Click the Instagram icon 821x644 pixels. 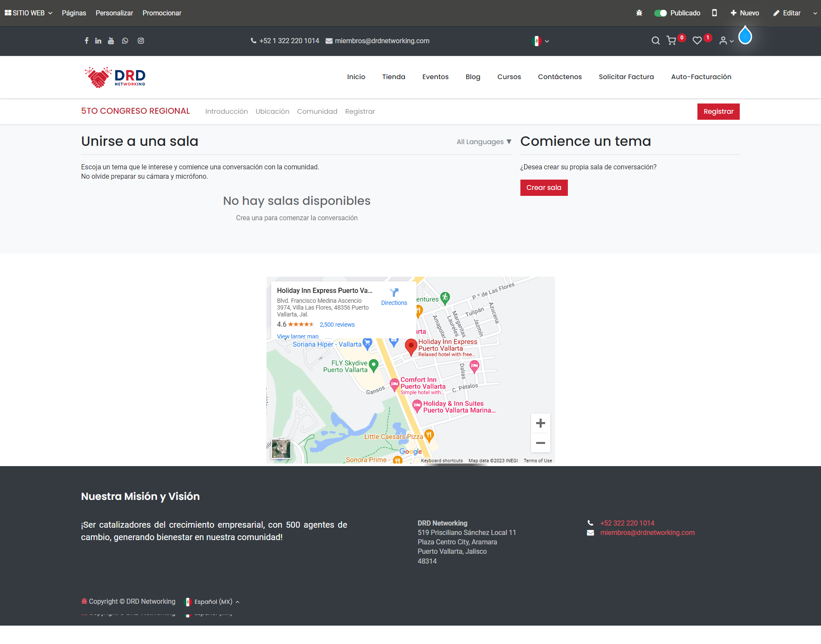(x=141, y=41)
